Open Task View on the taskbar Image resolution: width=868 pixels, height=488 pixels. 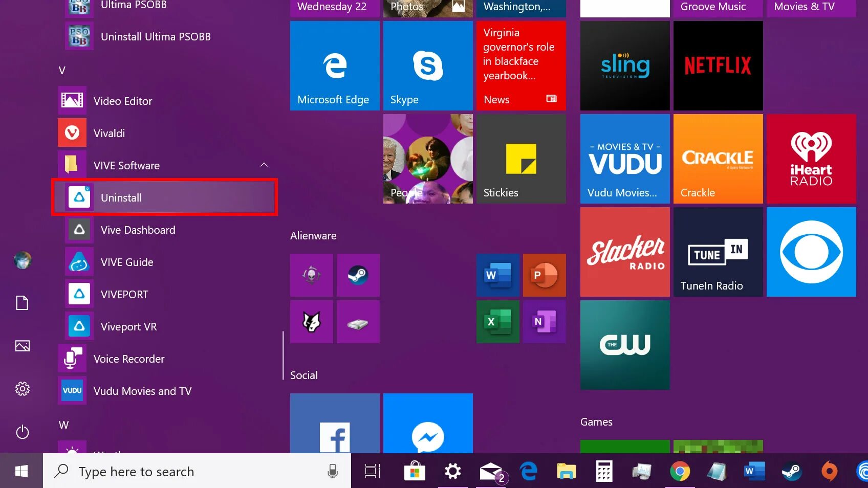[x=373, y=471]
